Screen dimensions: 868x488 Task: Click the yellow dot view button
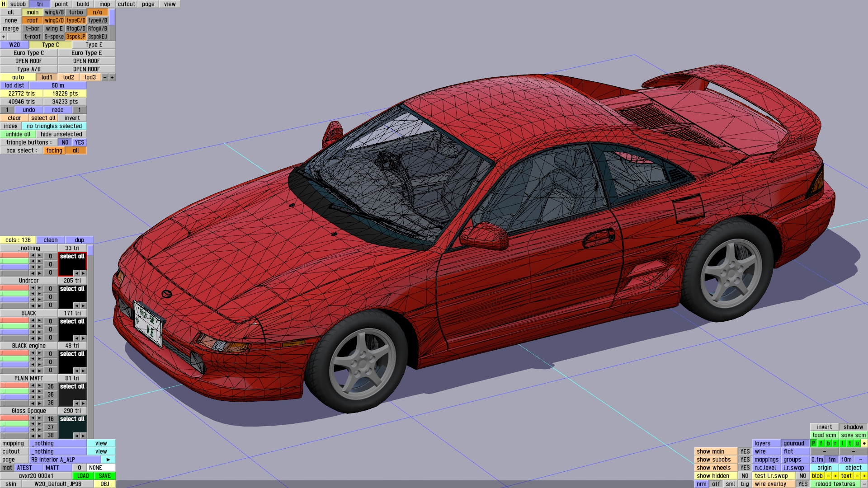click(864, 443)
